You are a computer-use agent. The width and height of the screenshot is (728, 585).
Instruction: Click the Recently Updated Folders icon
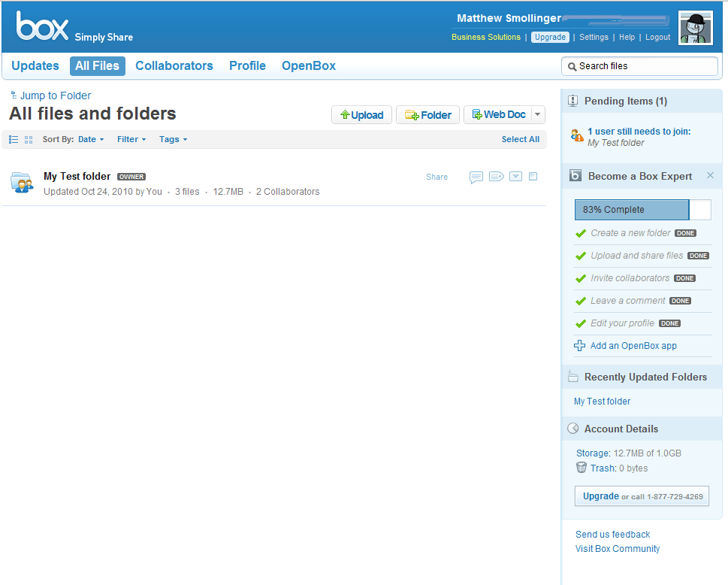(x=573, y=377)
